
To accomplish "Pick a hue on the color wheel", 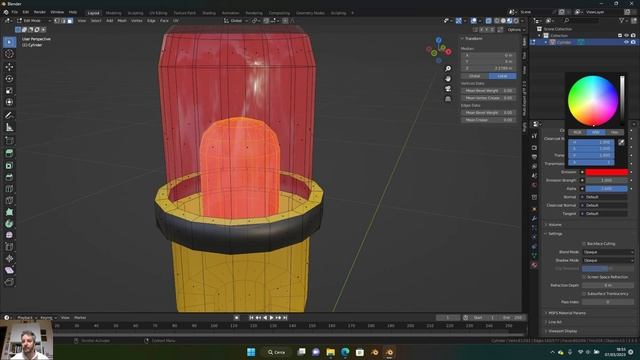I will coord(593,100).
